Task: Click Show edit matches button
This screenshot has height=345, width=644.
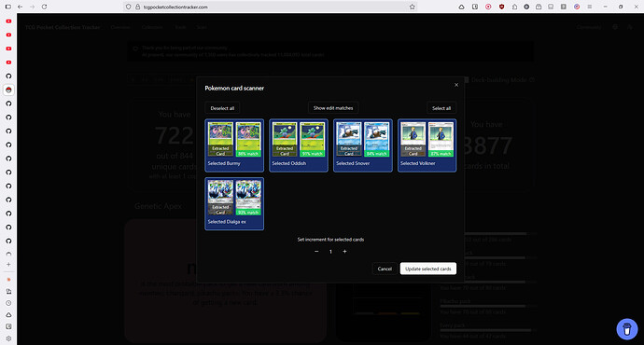Action: coord(333,108)
